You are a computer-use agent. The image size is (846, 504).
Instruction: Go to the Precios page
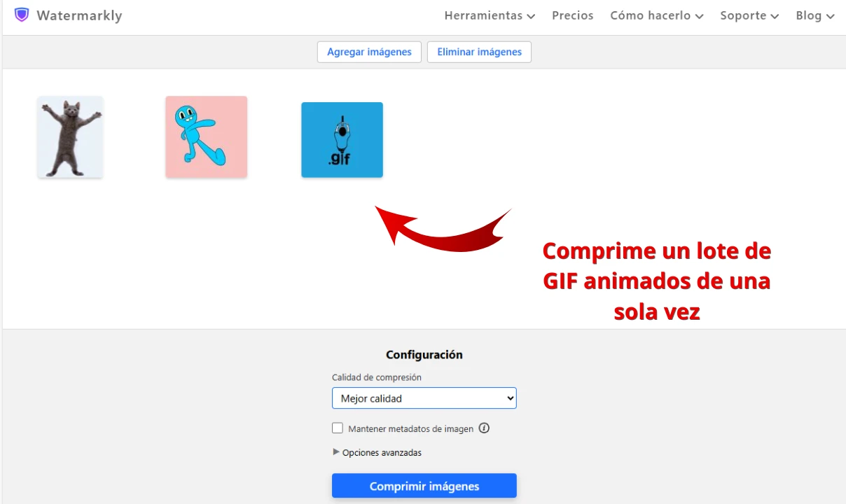coord(572,15)
